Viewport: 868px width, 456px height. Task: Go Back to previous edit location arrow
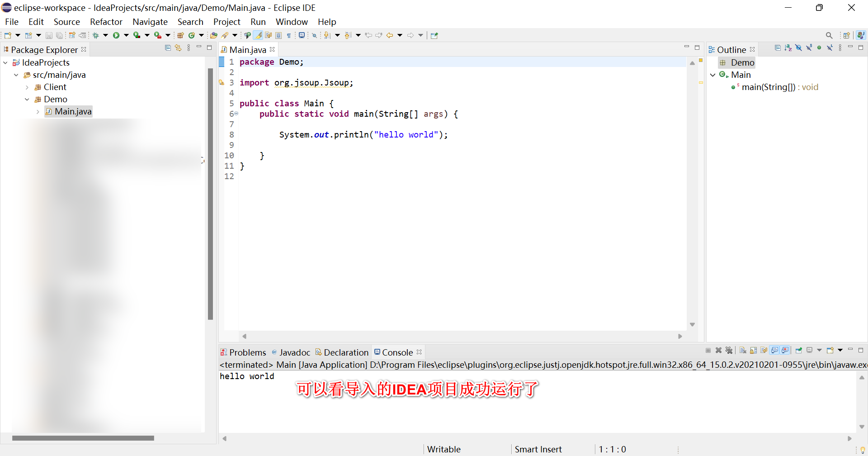(389, 35)
